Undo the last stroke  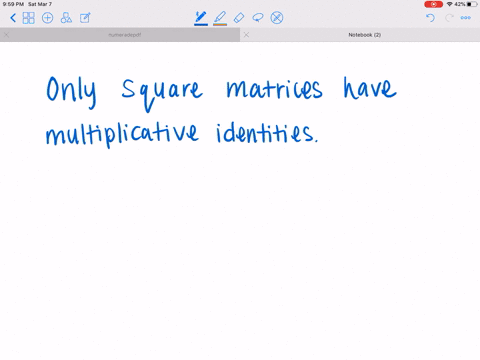(430, 18)
